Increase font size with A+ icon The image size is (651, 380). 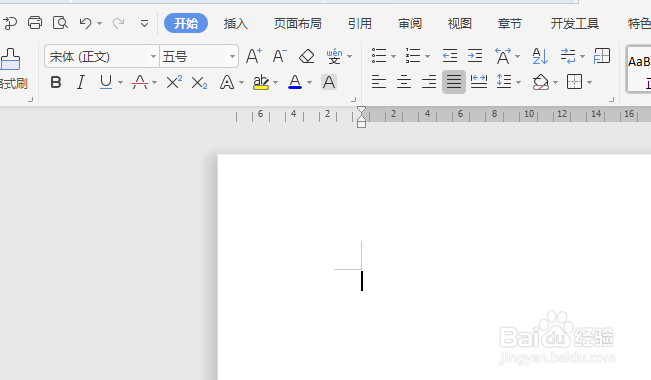click(254, 56)
